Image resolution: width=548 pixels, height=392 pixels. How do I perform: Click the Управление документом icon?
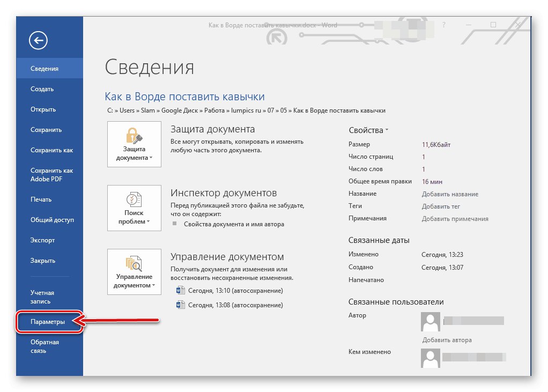(x=134, y=263)
